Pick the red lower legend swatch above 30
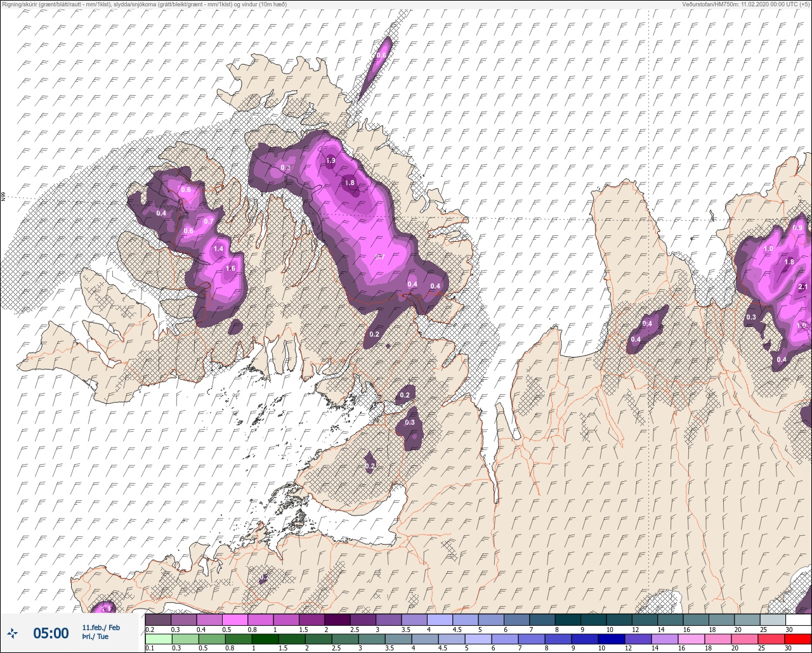Viewport: 812px width, 653px height. tap(798, 638)
